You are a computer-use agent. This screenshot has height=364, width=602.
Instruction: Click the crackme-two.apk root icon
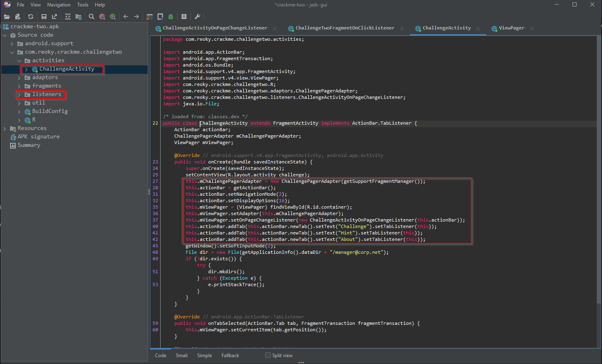tap(6, 27)
